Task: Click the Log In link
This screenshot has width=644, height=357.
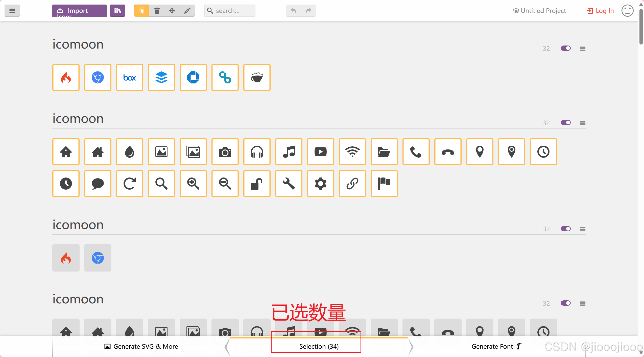Action: pyautogui.click(x=600, y=11)
